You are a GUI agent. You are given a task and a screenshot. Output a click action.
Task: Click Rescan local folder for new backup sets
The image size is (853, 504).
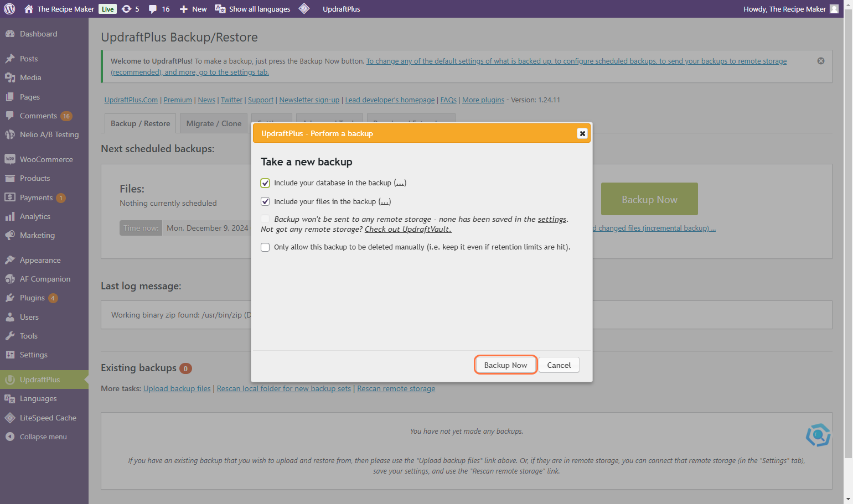(x=284, y=389)
